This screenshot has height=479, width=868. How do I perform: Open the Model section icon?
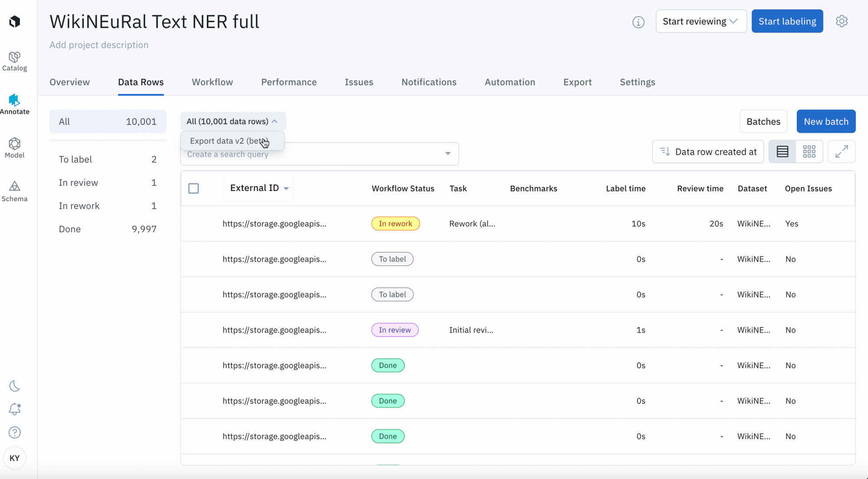[x=14, y=148]
